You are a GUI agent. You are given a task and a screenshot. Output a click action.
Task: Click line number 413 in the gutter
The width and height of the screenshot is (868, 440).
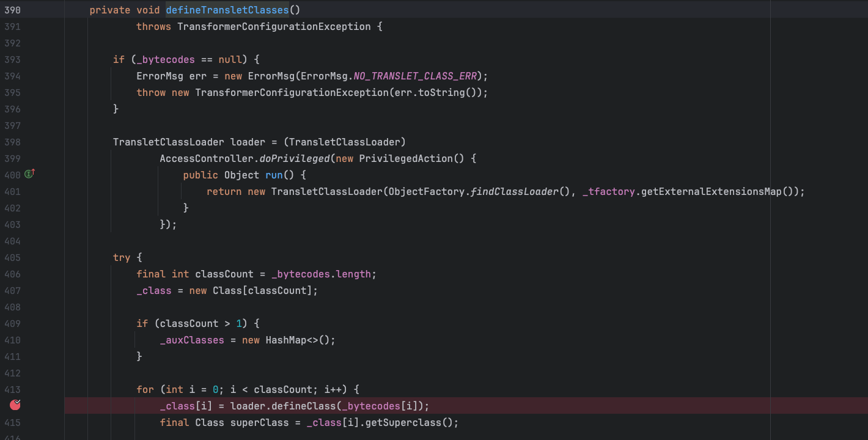point(12,389)
